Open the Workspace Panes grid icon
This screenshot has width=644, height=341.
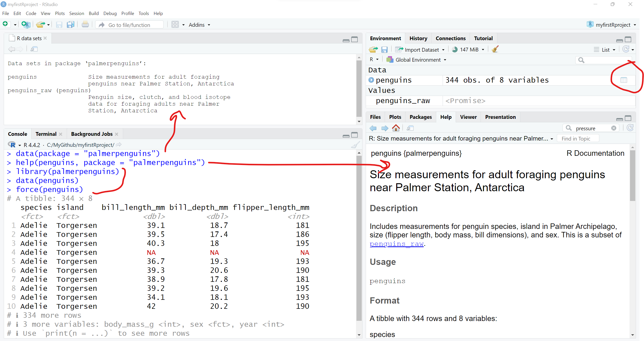pyautogui.click(x=175, y=24)
